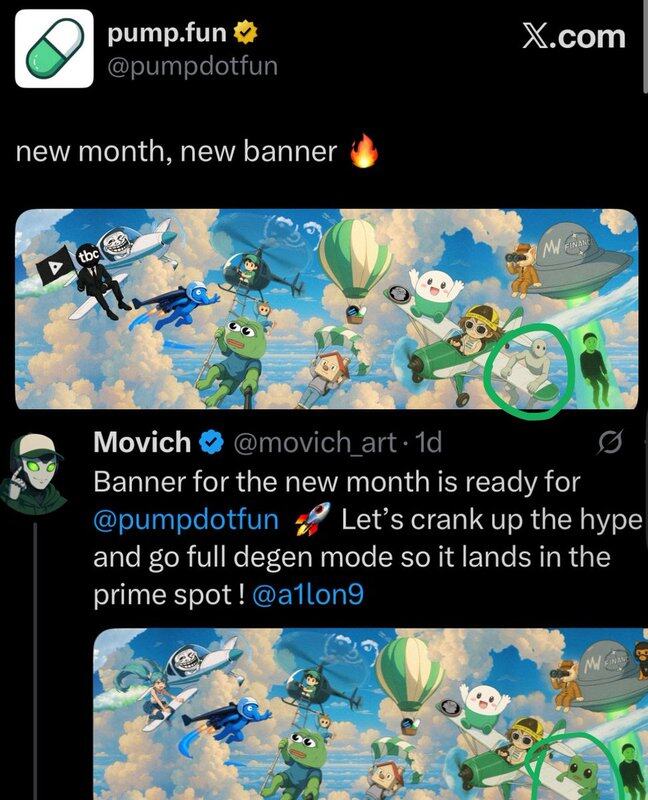This screenshot has height=800, width=648.
Task: Open Movich's alien avatar picture
Action: (x=34, y=472)
